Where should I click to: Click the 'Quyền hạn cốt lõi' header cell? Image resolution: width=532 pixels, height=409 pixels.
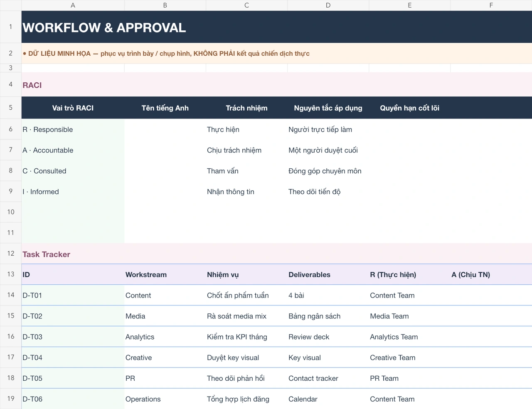(x=409, y=108)
